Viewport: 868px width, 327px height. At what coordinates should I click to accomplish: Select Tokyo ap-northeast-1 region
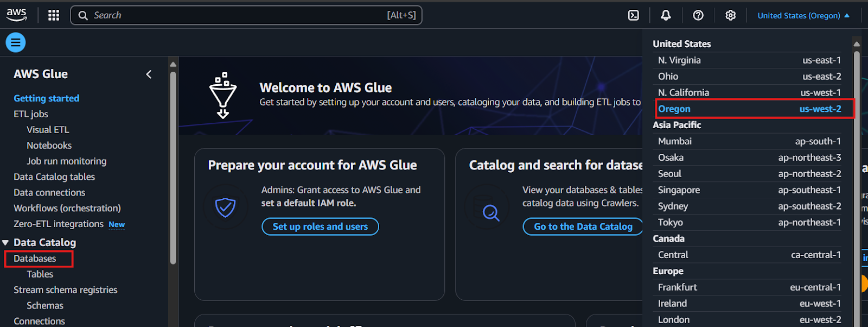[x=749, y=223]
